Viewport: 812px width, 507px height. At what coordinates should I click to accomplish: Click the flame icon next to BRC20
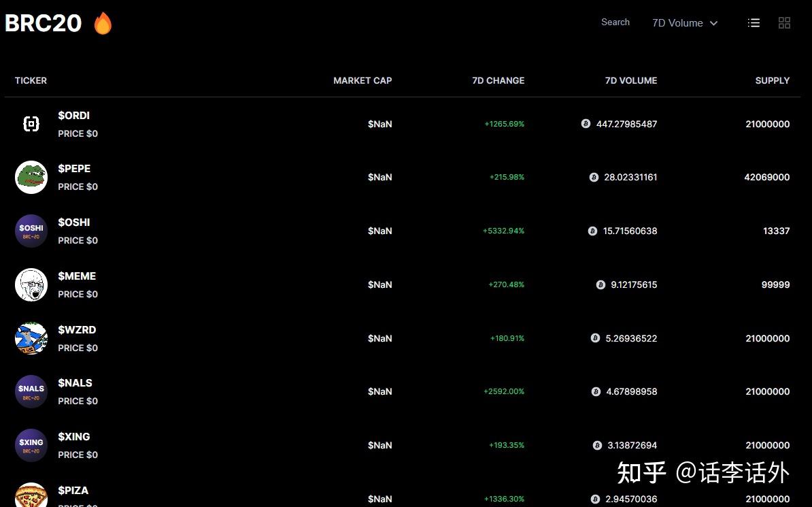[x=102, y=22]
